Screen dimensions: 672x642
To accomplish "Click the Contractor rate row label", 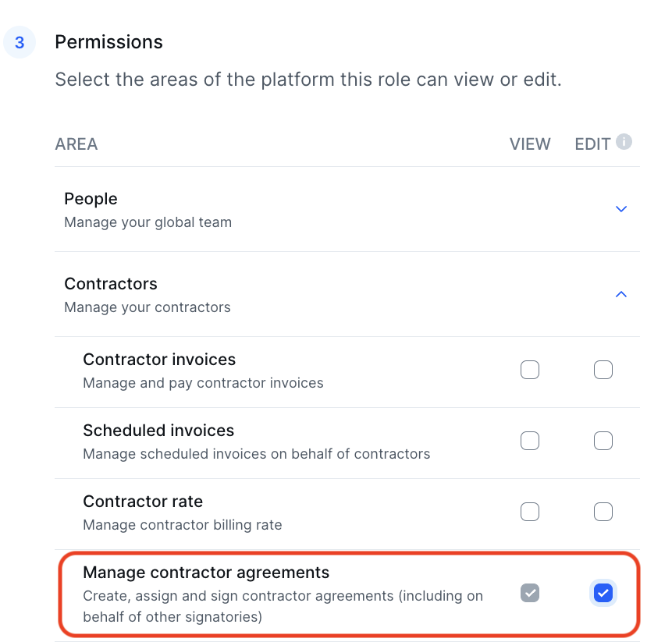I will pyautogui.click(x=143, y=502).
